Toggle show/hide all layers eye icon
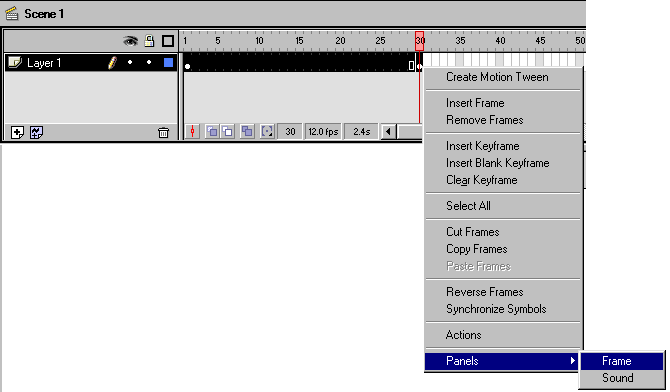 [130, 41]
